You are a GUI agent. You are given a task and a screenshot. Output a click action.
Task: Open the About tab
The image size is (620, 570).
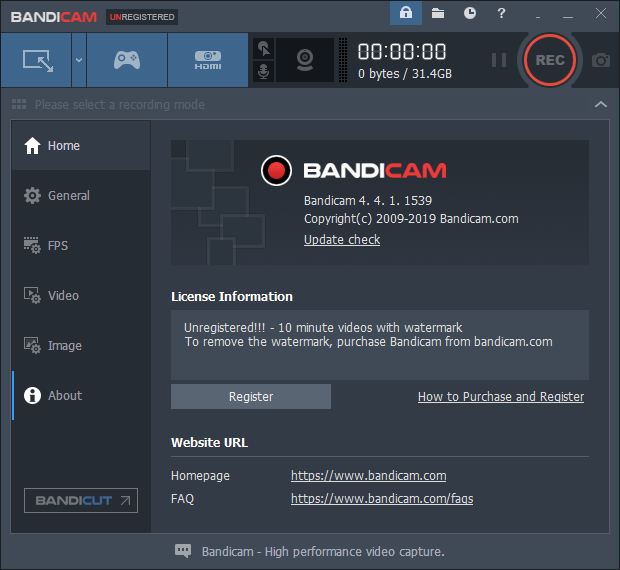81,396
